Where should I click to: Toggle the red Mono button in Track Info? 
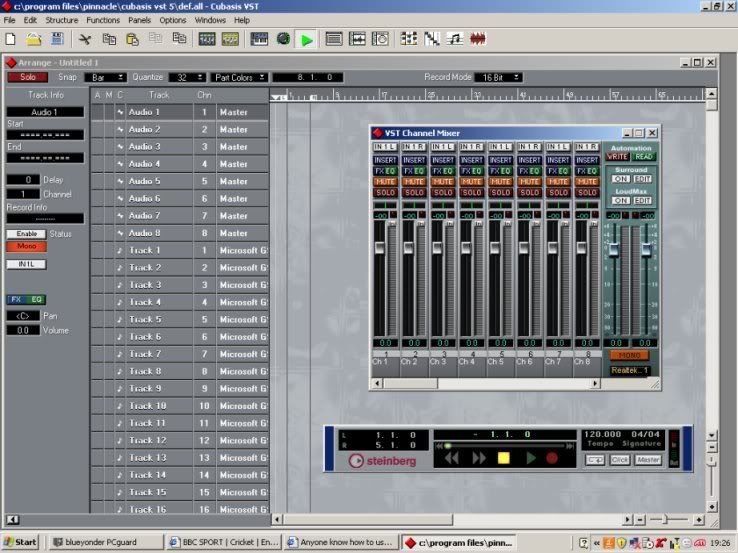click(26, 246)
